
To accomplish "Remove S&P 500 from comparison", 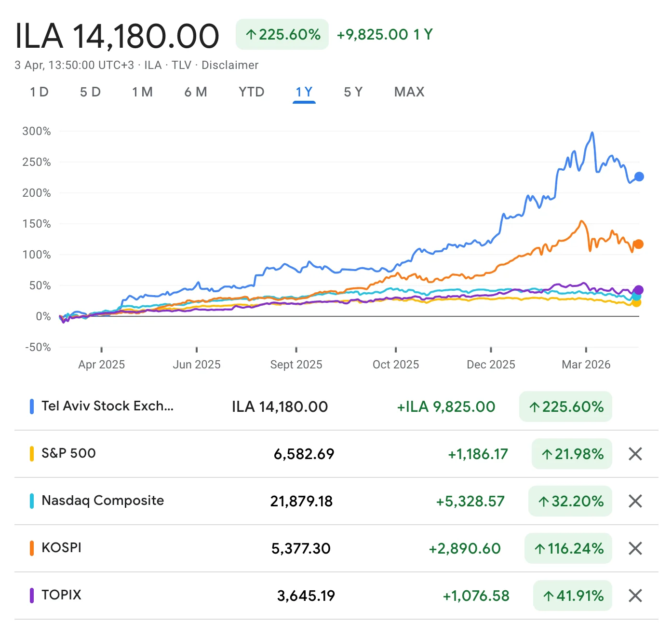I will [635, 454].
